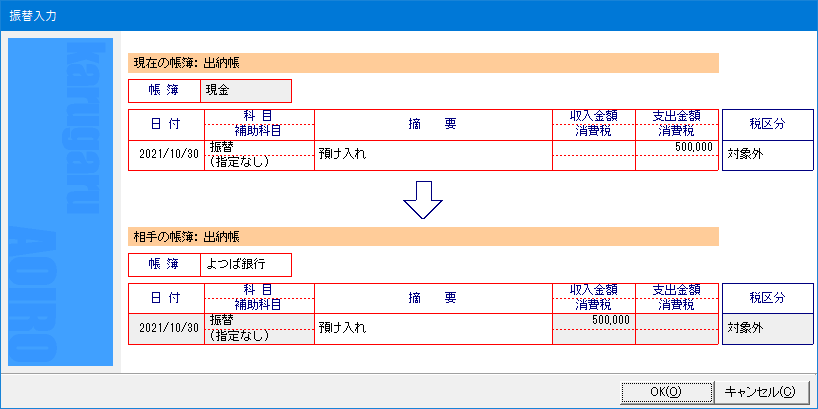Select the 現金 ledger field
The width and height of the screenshot is (818, 409).
tap(246, 91)
